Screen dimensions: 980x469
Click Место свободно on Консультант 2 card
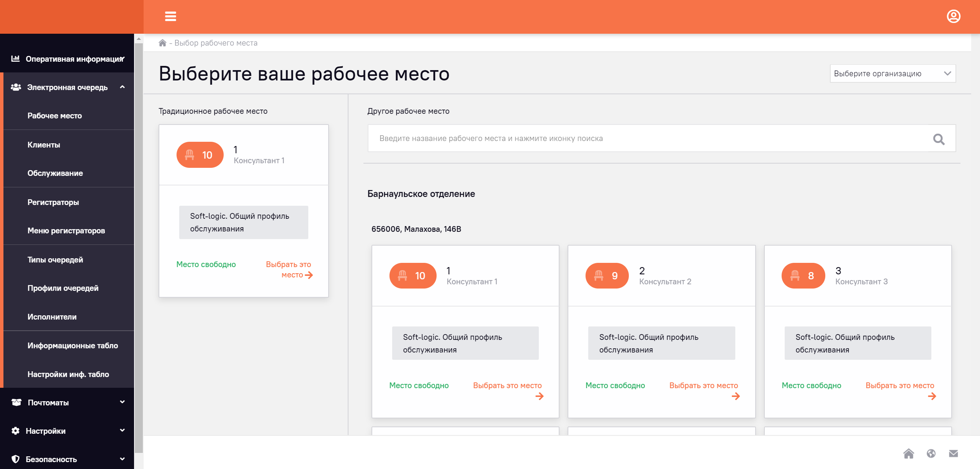click(x=615, y=385)
